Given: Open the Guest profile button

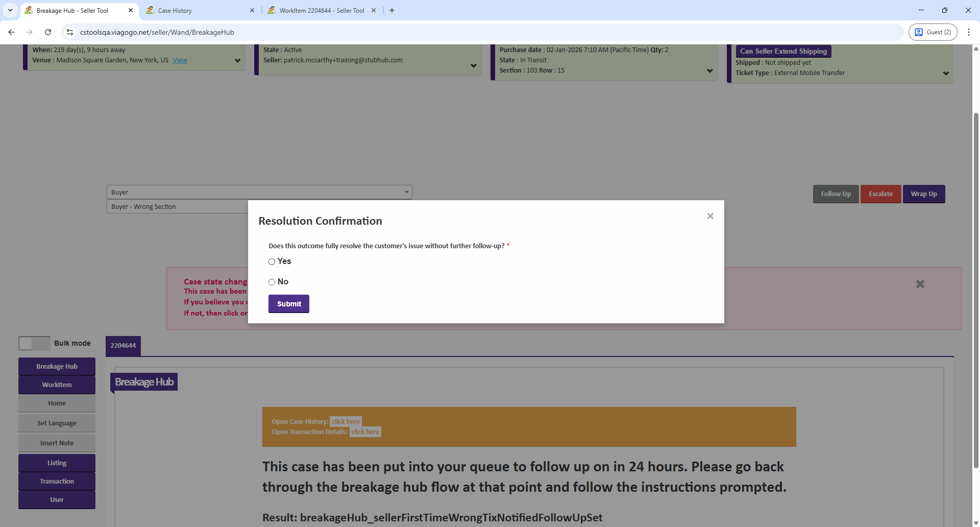Looking at the screenshot, I should [x=933, y=32].
